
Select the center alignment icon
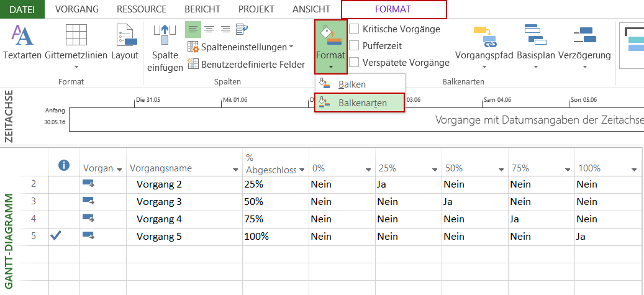[209, 29]
